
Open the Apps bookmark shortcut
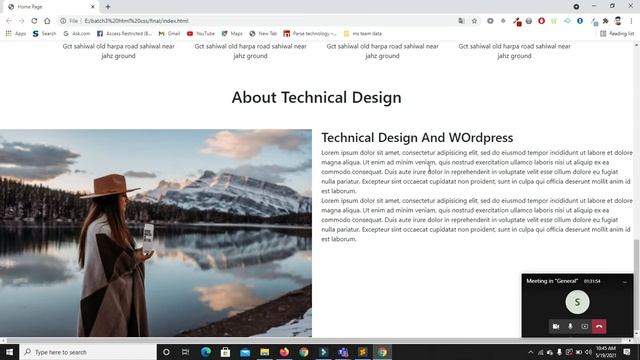point(16,33)
